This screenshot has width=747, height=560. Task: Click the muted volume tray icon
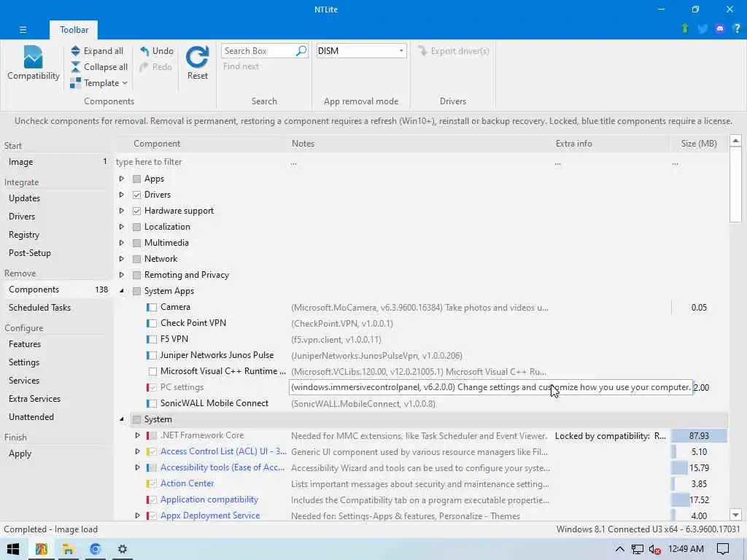click(654, 549)
